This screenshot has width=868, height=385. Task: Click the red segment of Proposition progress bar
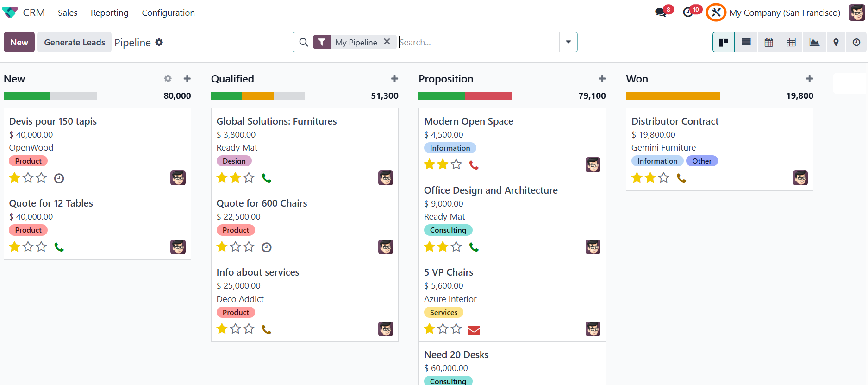[489, 95]
